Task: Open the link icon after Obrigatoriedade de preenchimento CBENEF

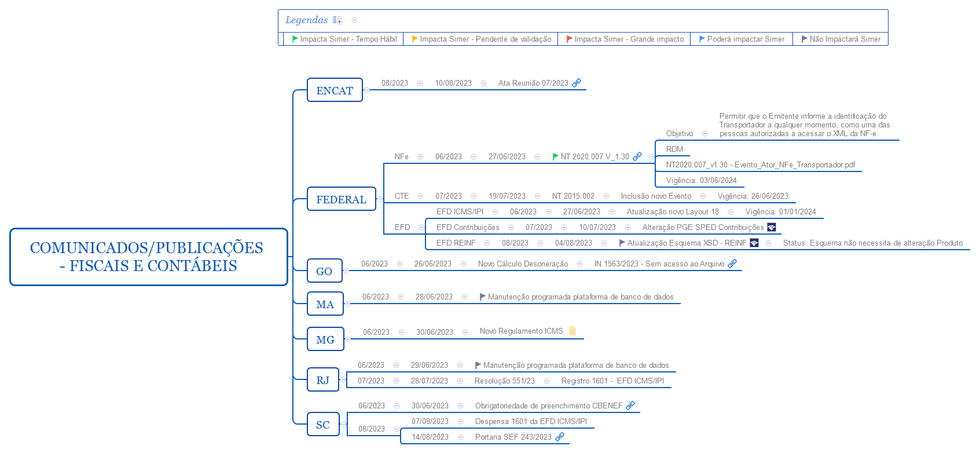Action: coord(630,405)
